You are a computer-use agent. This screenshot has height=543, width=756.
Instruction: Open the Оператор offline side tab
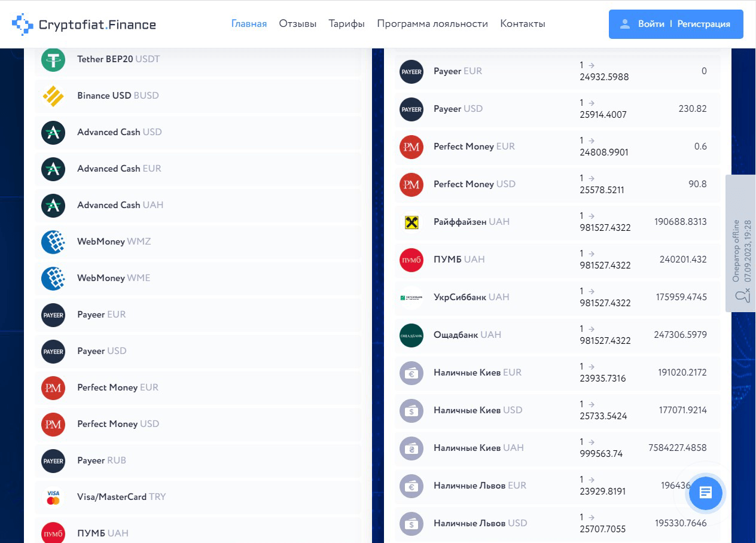click(x=740, y=243)
